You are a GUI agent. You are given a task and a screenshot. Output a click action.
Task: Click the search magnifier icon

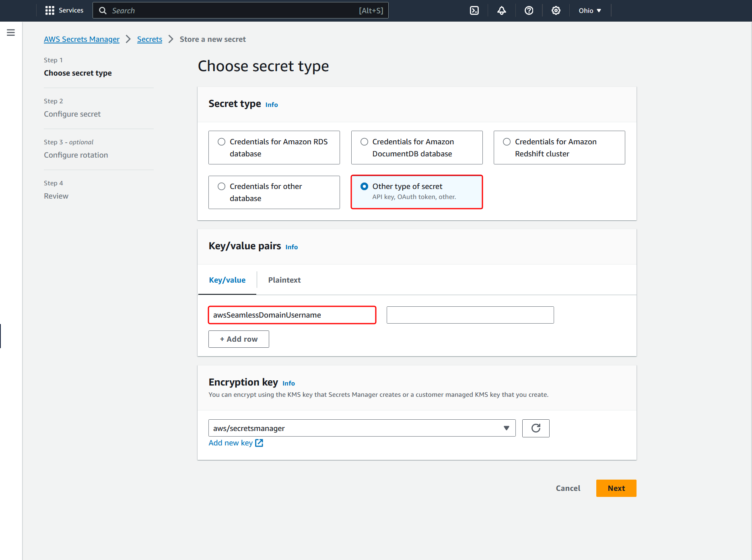(x=103, y=10)
